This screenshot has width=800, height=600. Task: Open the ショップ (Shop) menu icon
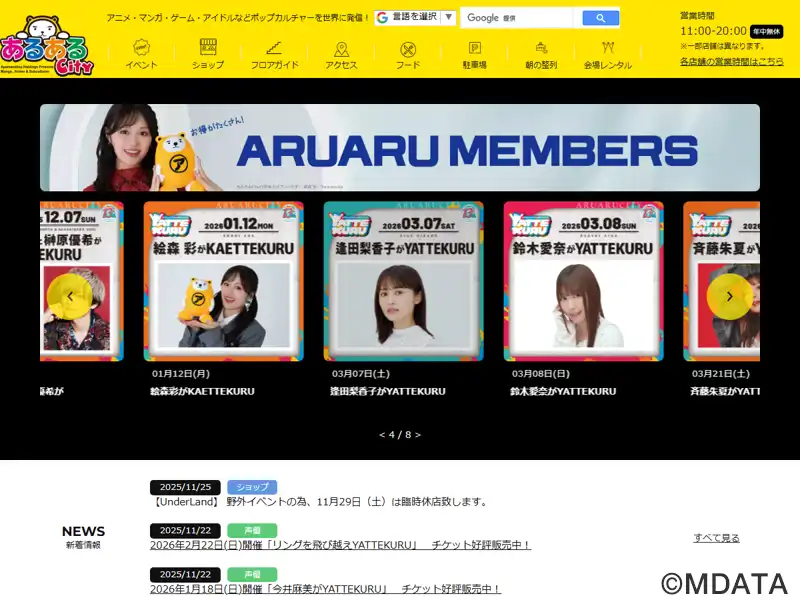(x=208, y=54)
